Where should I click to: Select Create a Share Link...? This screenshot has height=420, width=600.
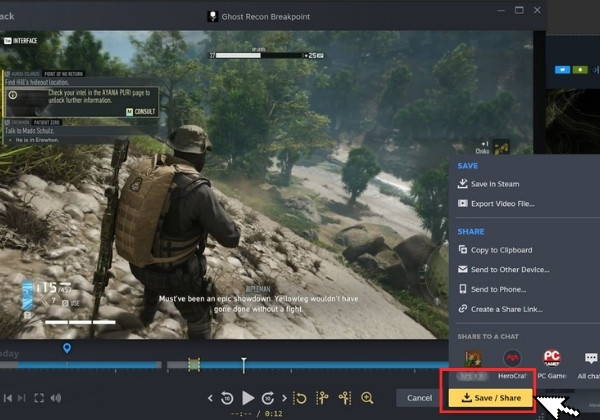tap(501, 309)
